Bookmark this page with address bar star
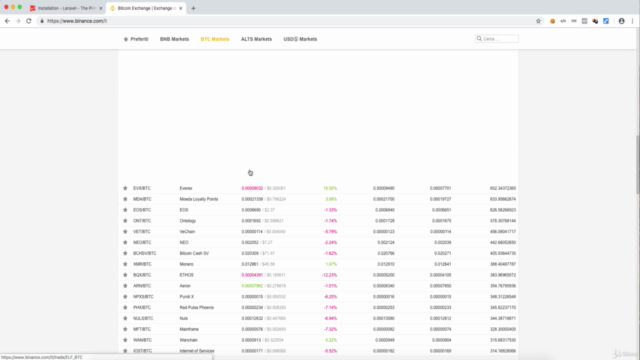Viewport: 640px width, 360px height. [x=538, y=21]
